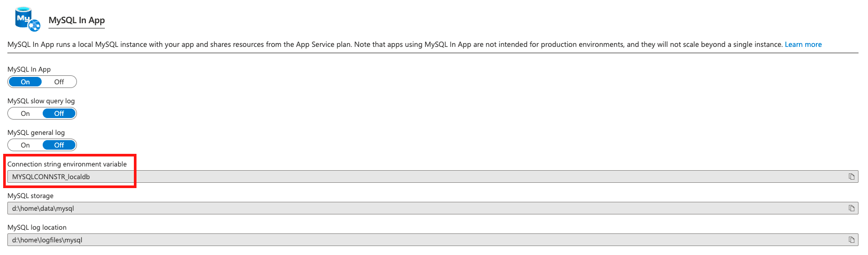
Task: Click the MySQL In App database icon
Action: [x=28, y=19]
